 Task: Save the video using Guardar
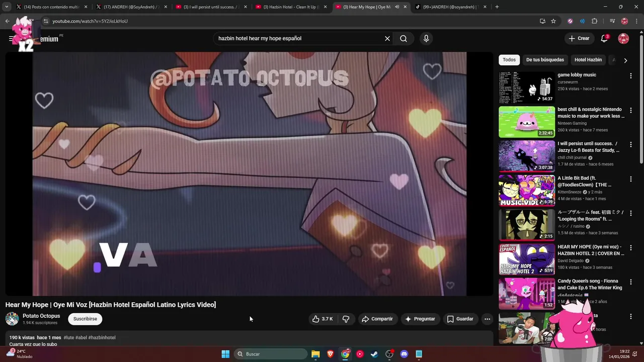pos(460,319)
